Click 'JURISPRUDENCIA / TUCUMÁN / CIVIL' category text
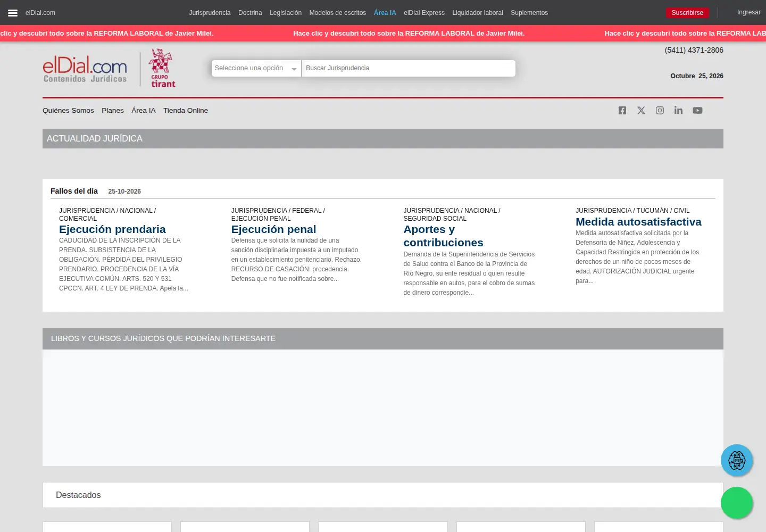 (x=632, y=211)
